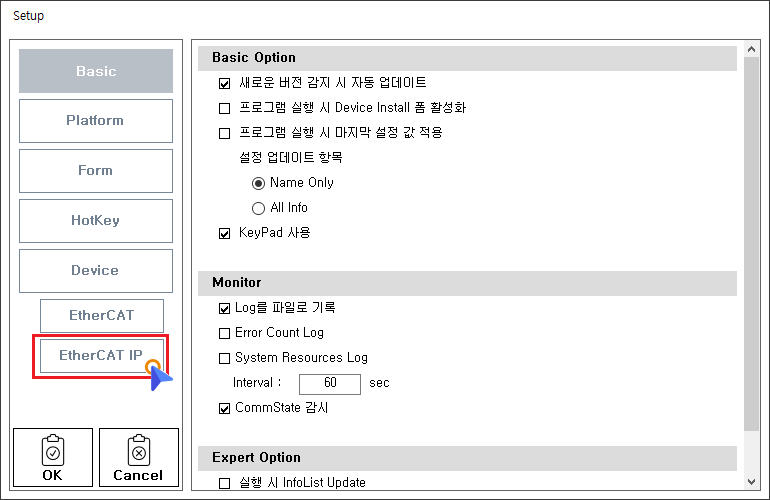The image size is (770, 500).
Task: Enable the Error Count Log checkbox
Action: [224, 333]
